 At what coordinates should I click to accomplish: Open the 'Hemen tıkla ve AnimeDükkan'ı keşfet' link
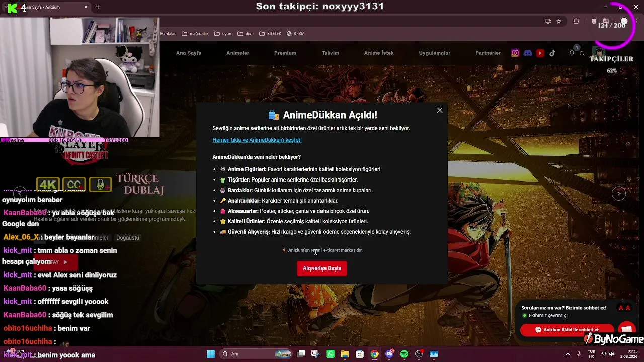pos(257,140)
